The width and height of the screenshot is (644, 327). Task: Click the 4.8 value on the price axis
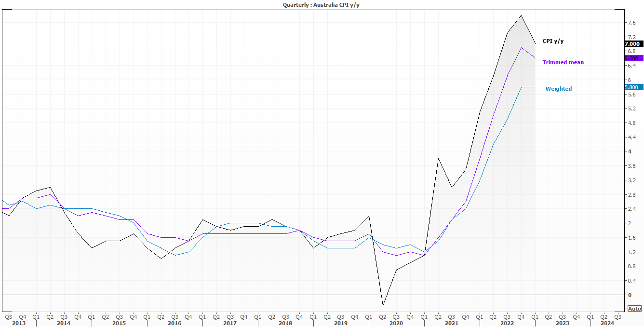[631, 123]
